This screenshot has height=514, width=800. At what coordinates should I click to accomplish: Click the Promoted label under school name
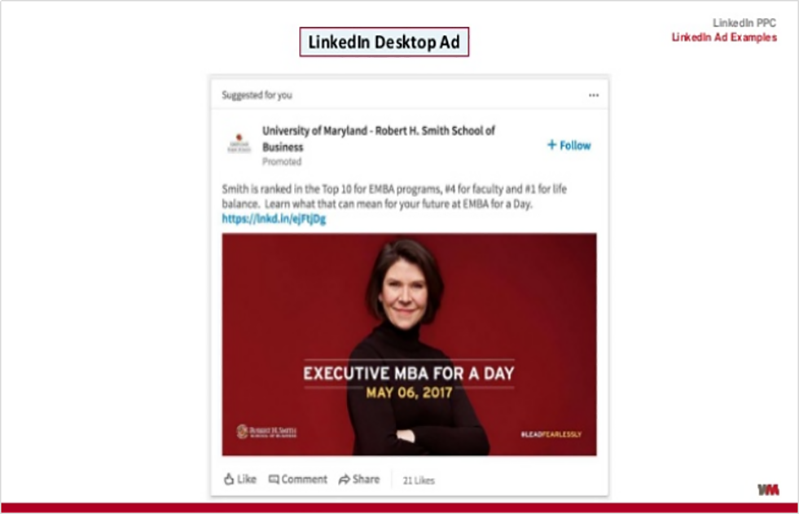pos(282,161)
